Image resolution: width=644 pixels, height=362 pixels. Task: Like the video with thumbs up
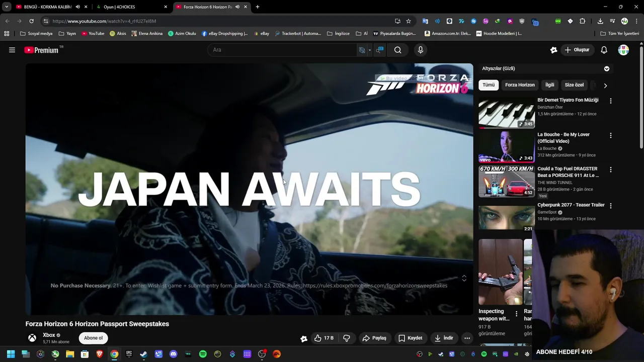[324, 338]
